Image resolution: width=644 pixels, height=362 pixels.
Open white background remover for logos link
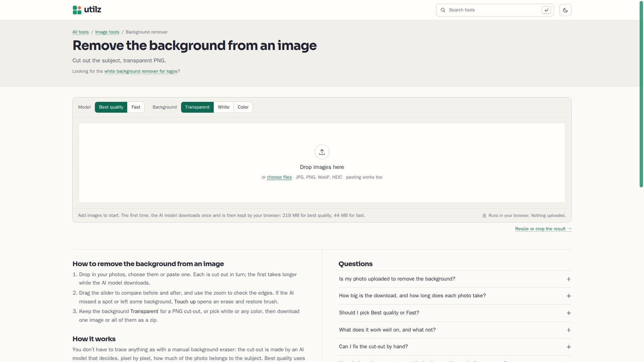click(141, 71)
